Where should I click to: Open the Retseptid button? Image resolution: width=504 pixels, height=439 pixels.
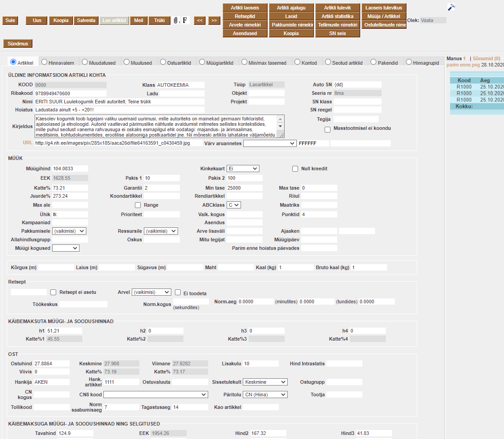(245, 16)
